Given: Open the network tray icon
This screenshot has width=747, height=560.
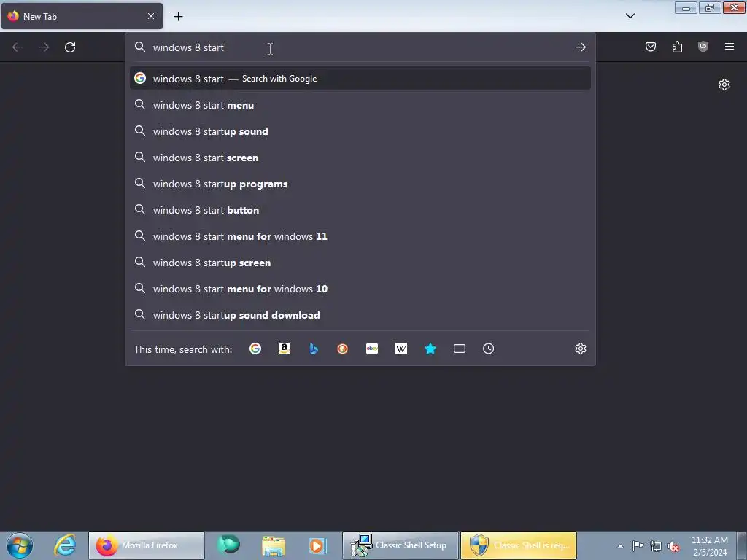Looking at the screenshot, I should pos(656,546).
